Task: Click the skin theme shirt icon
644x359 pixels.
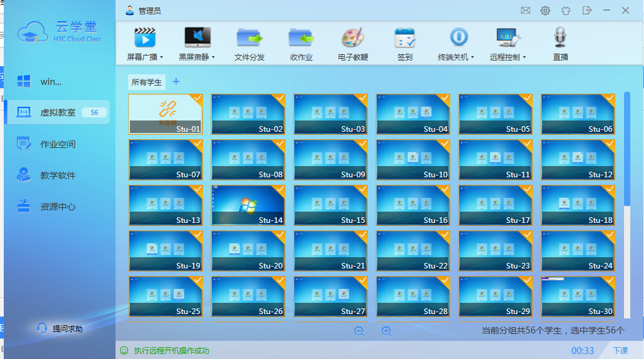Action: pos(566,10)
